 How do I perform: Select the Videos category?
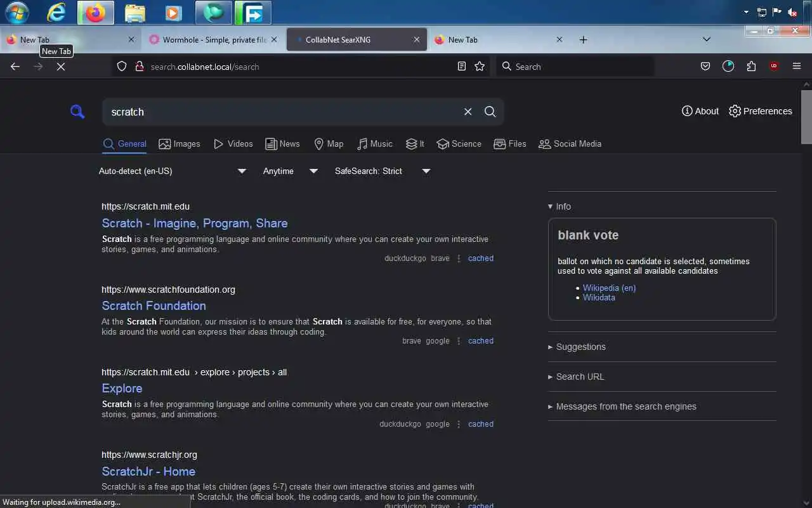click(233, 144)
